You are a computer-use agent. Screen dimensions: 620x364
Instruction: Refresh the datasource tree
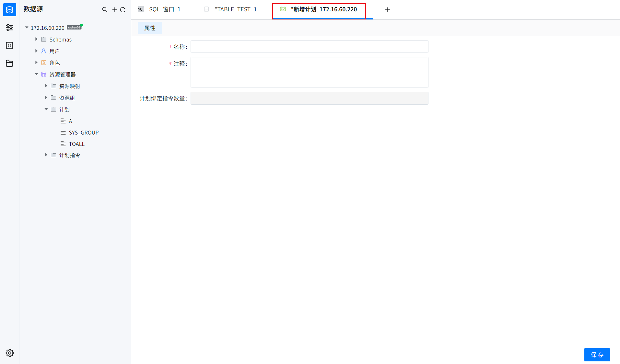click(x=123, y=10)
